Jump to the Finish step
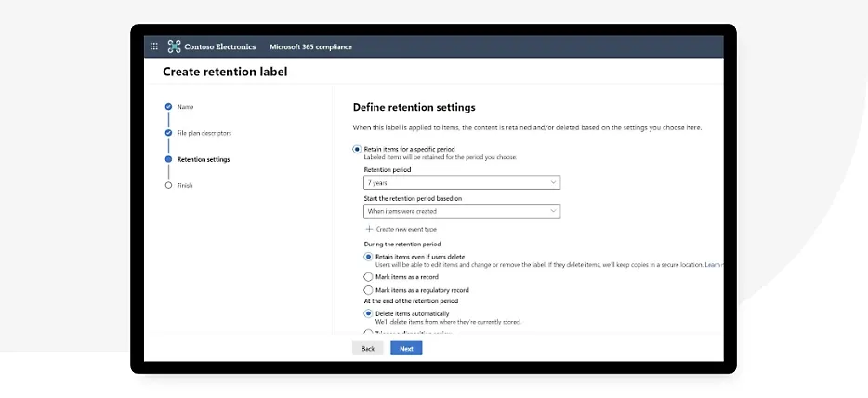This screenshot has width=868, height=398. pos(185,185)
